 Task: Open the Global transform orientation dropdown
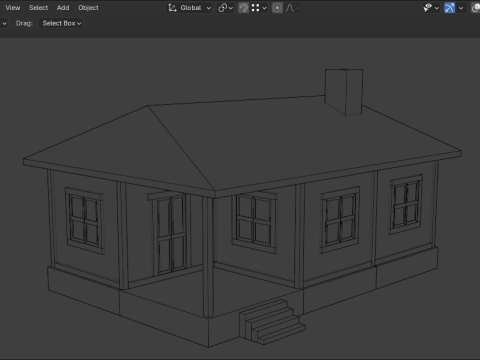click(x=189, y=8)
